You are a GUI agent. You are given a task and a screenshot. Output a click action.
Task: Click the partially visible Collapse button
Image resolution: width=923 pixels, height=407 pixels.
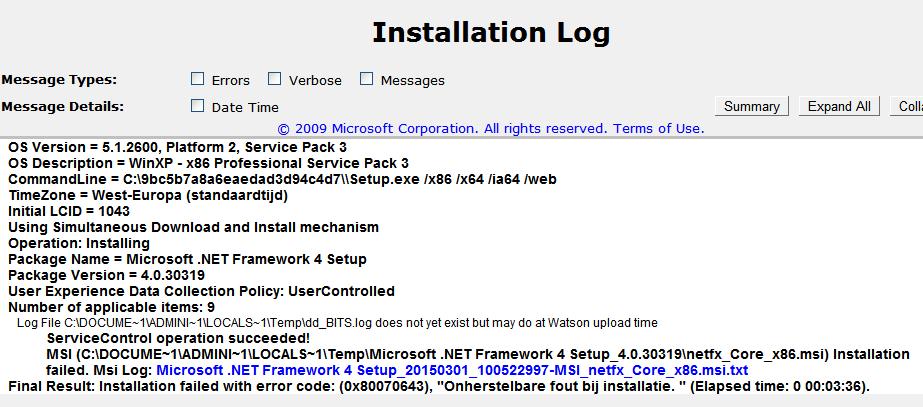(908, 106)
